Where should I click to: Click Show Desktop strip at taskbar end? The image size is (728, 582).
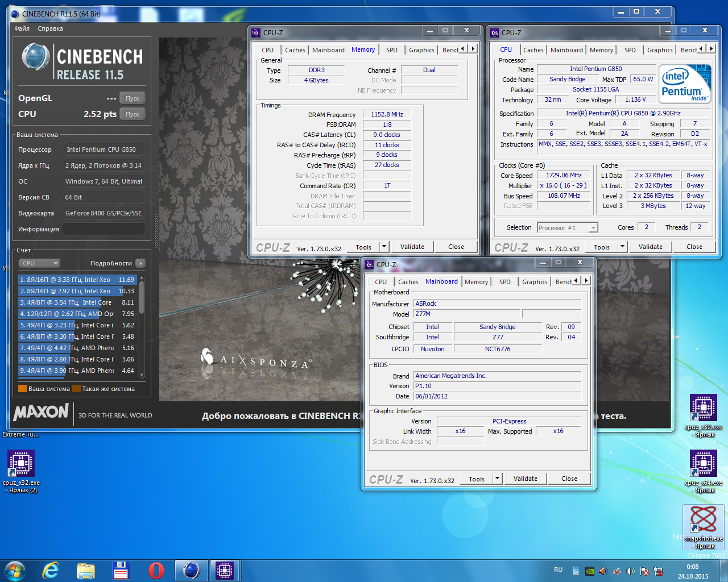click(724, 571)
